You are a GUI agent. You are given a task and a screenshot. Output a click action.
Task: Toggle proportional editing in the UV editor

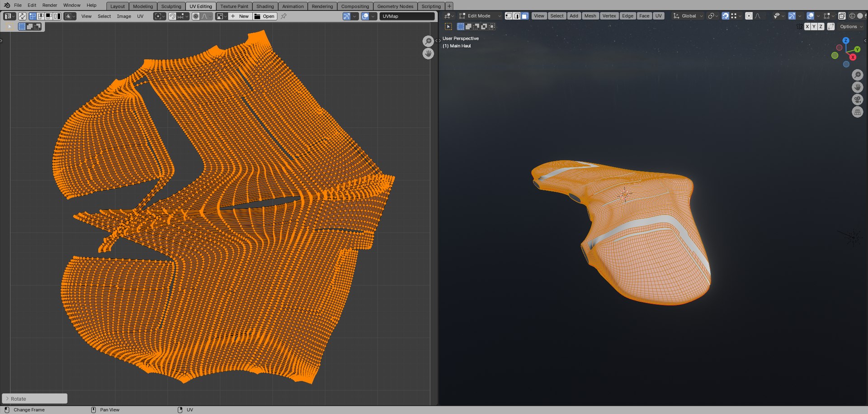[196, 16]
